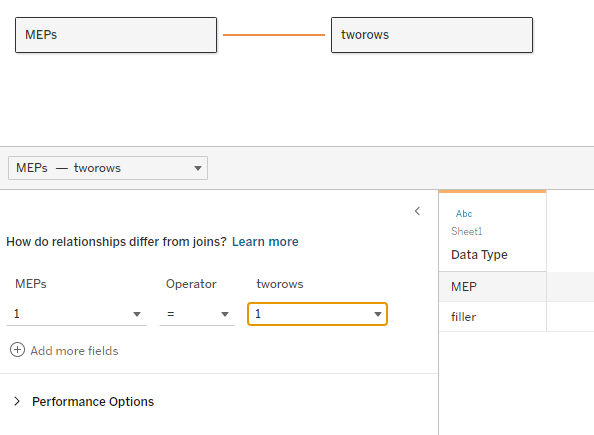Click the Add more fields label
Image resolution: width=594 pixels, height=435 pixels.
click(x=74, y=351)
